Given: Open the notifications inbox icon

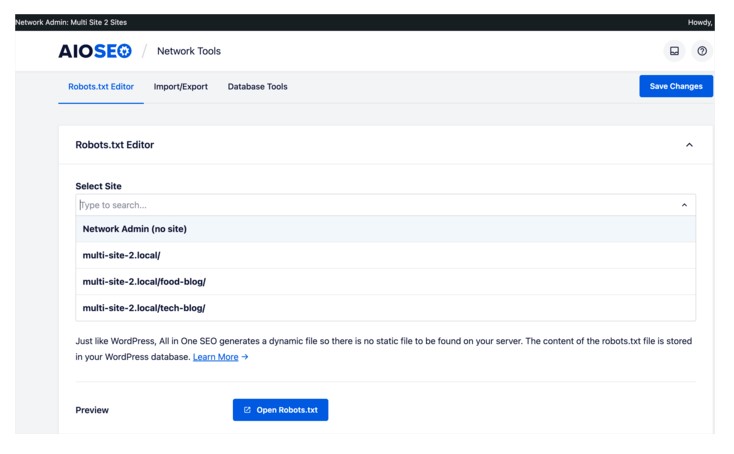Looking at the screenshot, I should click(674, 51).
